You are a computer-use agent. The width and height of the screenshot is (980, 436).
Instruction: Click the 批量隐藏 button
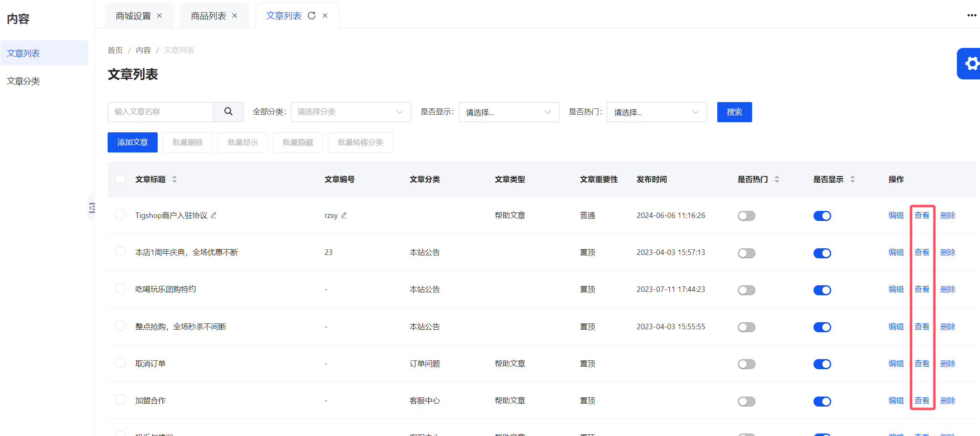coord(298,142)
